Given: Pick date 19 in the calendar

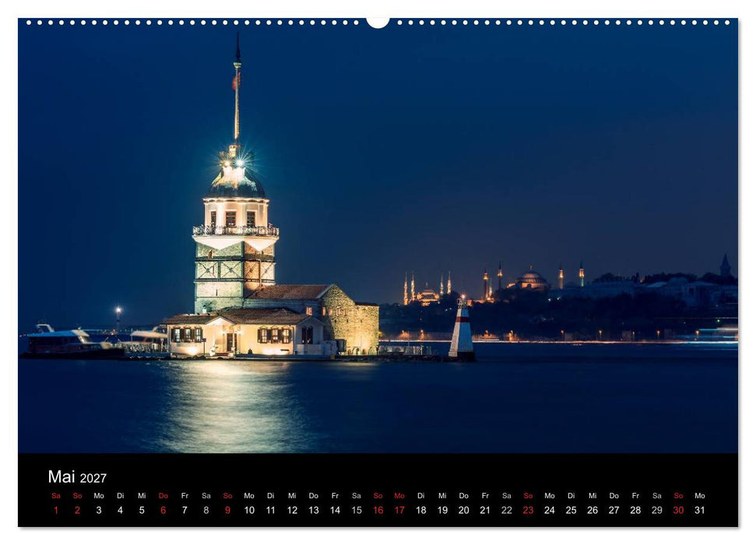Looking at the screenshot, I should point(442,510).
